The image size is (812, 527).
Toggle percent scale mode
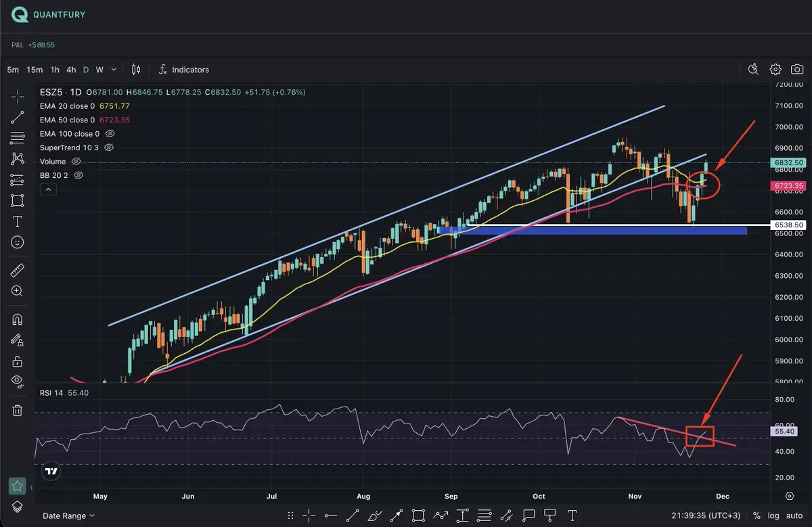(757, 515)
